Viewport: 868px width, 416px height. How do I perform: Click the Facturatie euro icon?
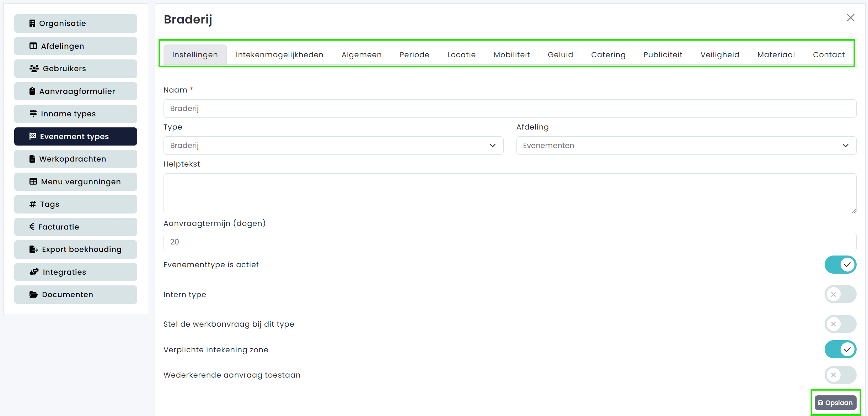32,227
